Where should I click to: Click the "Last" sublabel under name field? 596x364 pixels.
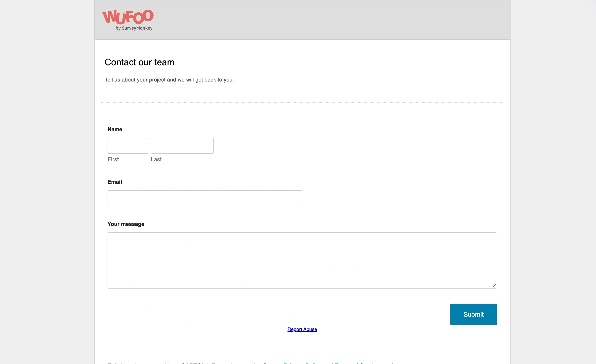point(156,160)
